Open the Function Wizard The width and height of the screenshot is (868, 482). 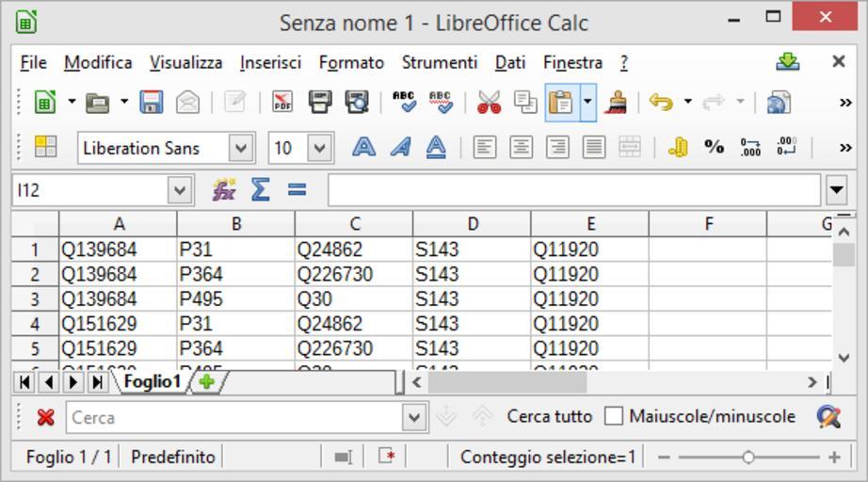224,190
